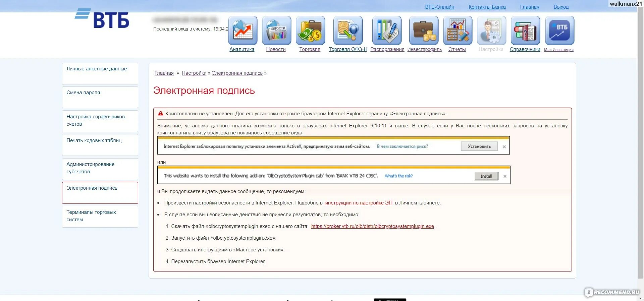Open Администрирование субсчетов sidebar item
This screenshot has height=301, width=644.
(100, 169)
